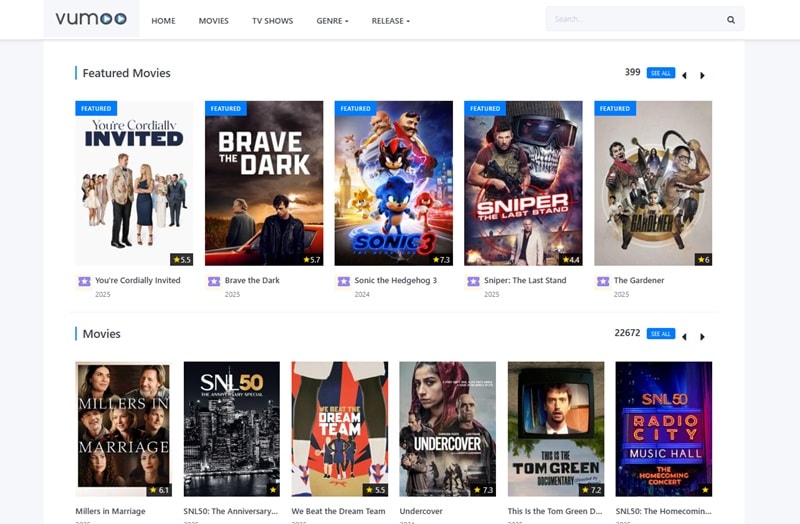The image size is (800, 524).
Task: Open SNL50: The Homecoming title link
Action: [x=663, y=511]
